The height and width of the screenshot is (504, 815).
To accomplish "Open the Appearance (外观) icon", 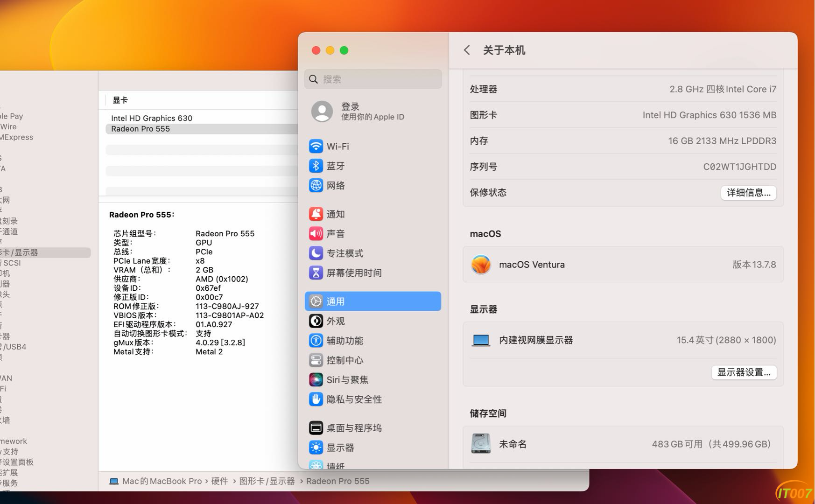I will tap(316, 321).
